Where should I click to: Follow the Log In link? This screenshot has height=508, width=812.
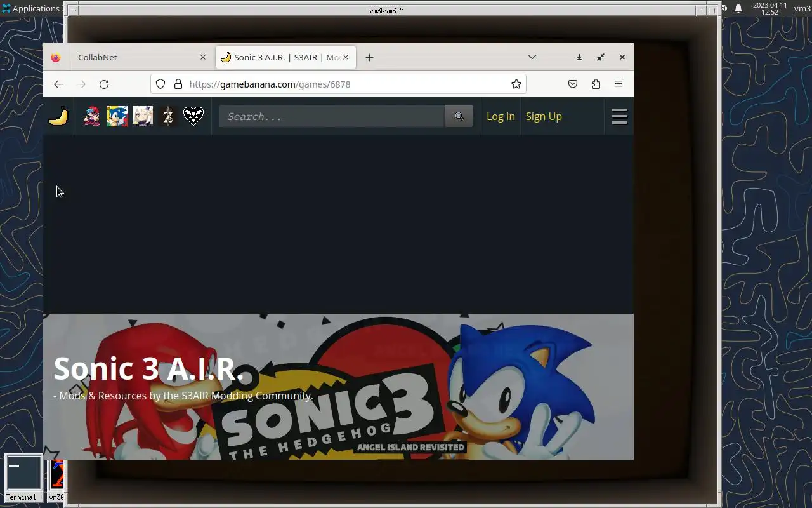[501, 116]
